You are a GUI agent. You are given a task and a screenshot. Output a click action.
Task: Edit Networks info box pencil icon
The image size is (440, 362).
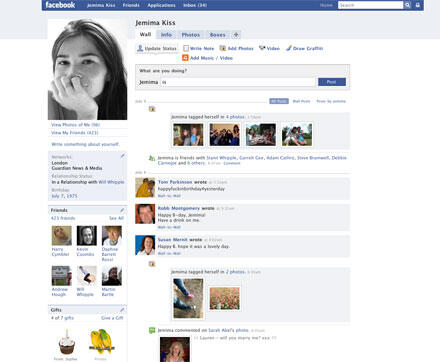(122, 156)
